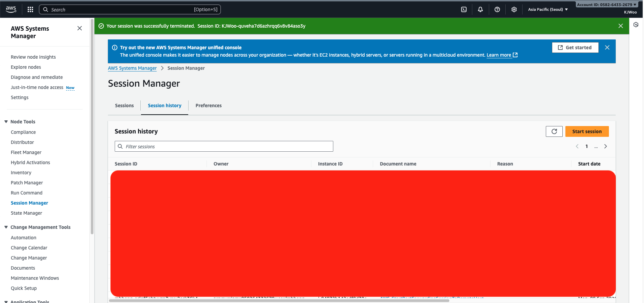This screenshot has height=303, width=644.
Task: Open Compliance under Node Tools
Action: coord(23,132)
